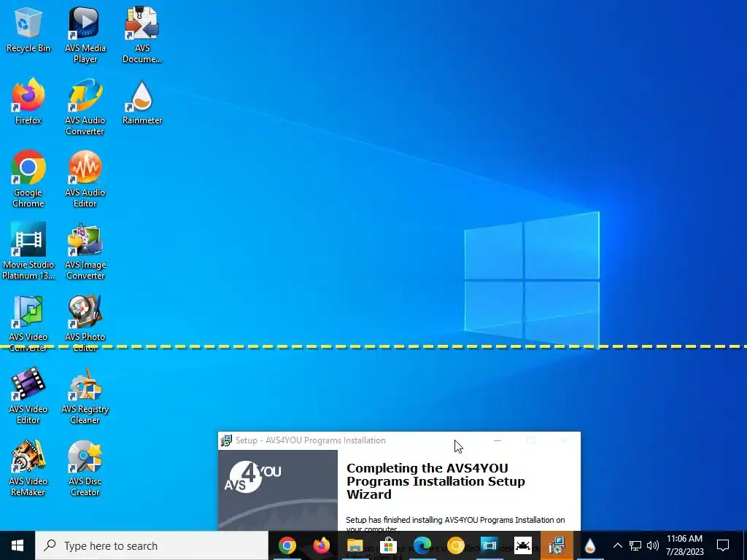Select the Rainmeter desktop shortcut
Image resolution: width=747 pixels, height=560 pixels.
142,102
